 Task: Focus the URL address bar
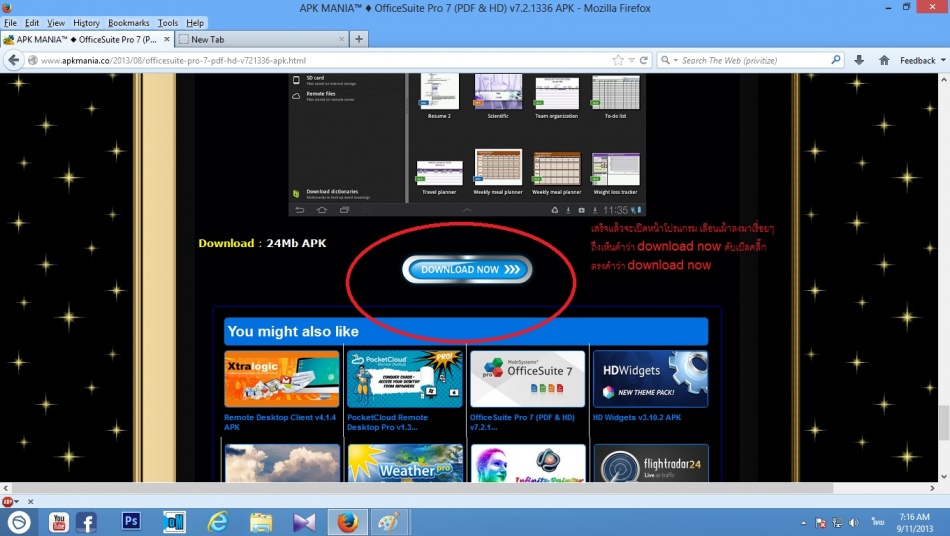(x=320, y=60)
